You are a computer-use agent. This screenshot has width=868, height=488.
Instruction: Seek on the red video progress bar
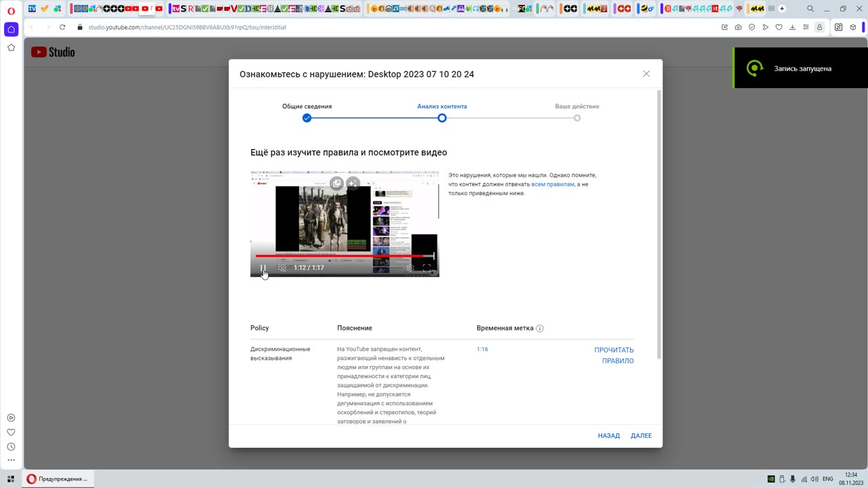coord(344,256)
